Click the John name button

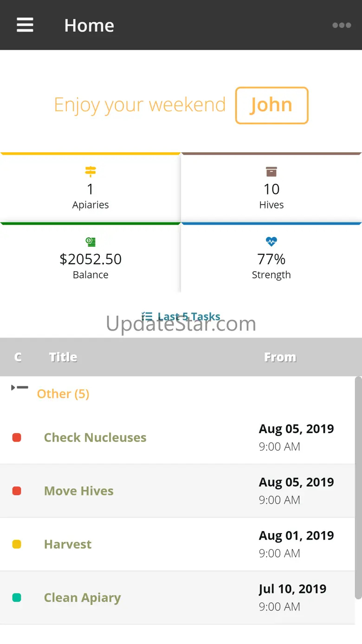pos(271,105)
